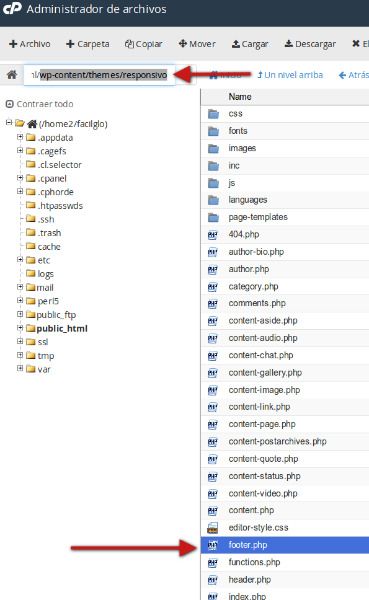Collapse the /home2/facilglo root node

(9, 123)
